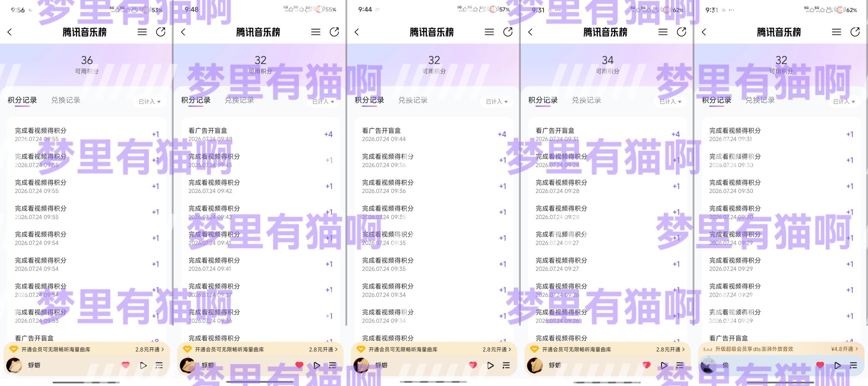This screenshot has width=868, height=386.
Task: Go back on the 9:44 screen
Action: point(357,32)
